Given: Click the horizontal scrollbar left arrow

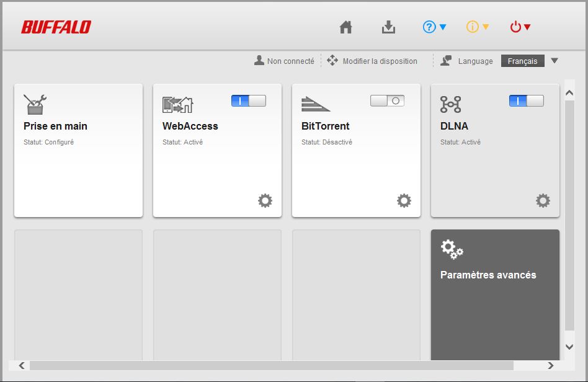Looking at the screenshot, I should [22, 365].
